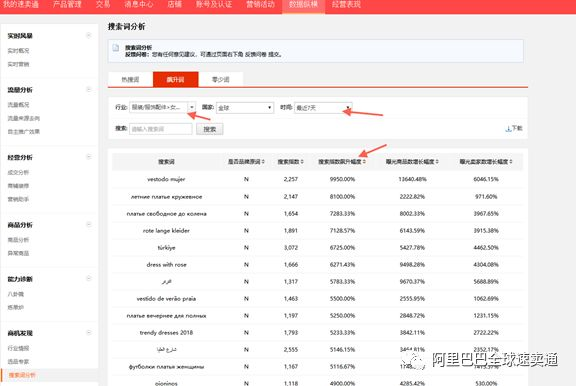This screenshot has height=386, width=576.
Task: Click the 6046.15% seller growth value
Action: click(486, 179)
